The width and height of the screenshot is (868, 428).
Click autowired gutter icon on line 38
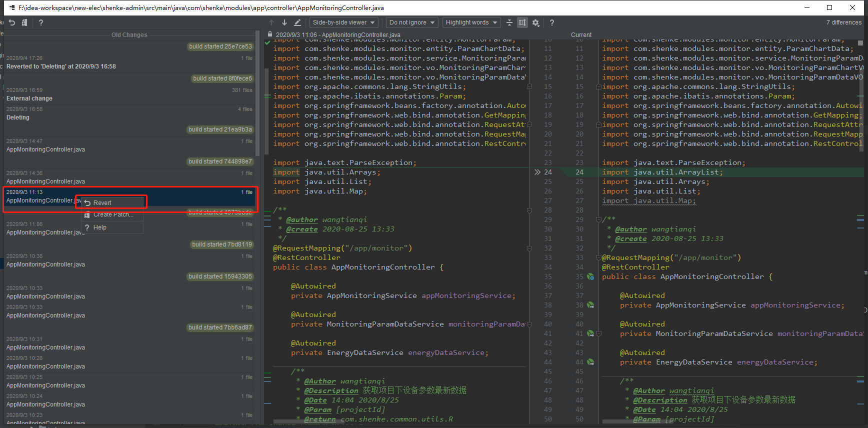tap(590, 305)
